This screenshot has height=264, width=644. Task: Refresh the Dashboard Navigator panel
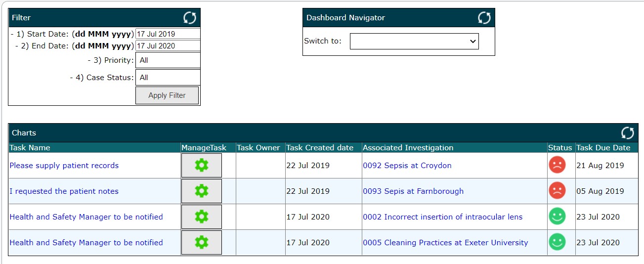click(x=484, y=18)
